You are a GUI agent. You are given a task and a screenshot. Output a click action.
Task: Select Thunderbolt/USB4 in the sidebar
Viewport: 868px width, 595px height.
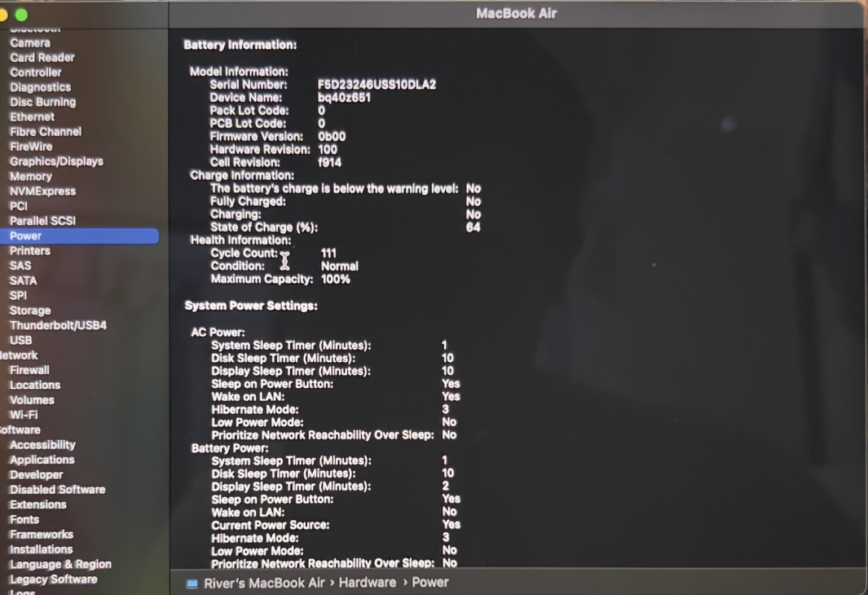point(58,326)
